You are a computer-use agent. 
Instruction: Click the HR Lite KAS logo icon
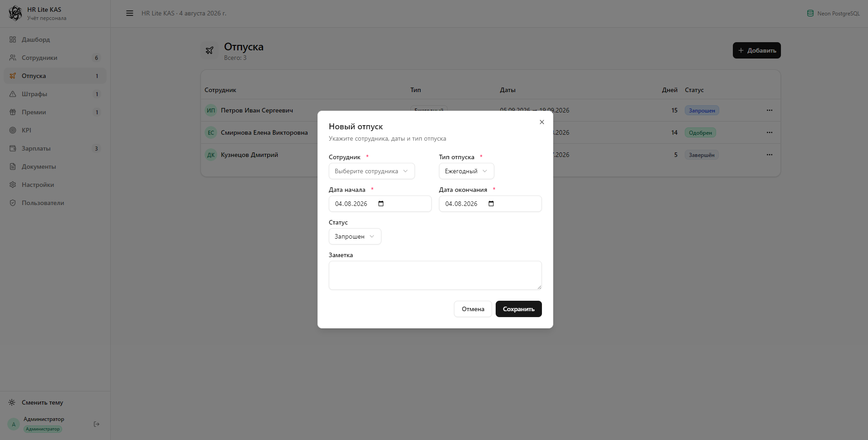(15, 13)
